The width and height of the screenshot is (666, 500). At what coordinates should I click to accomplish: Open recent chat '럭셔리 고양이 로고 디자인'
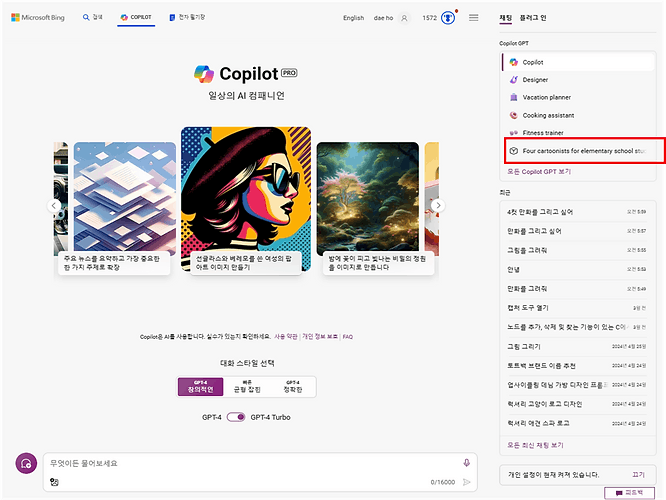[x=577, y=404]
